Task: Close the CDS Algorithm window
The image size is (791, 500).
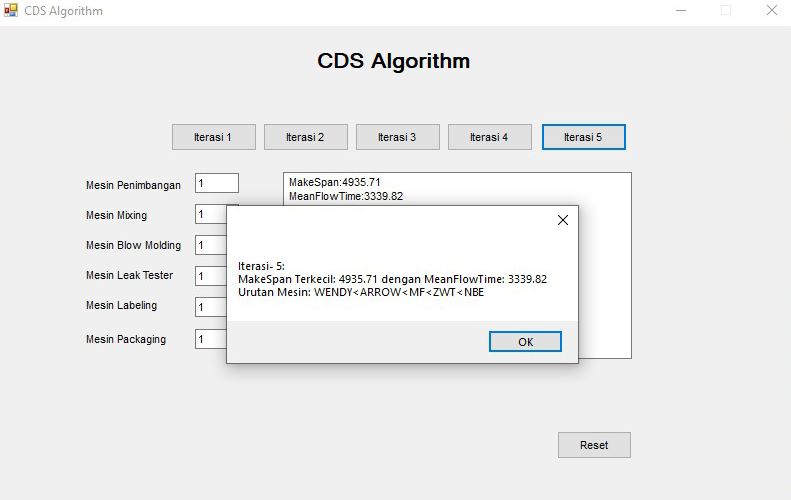Action: coord(772,10)
